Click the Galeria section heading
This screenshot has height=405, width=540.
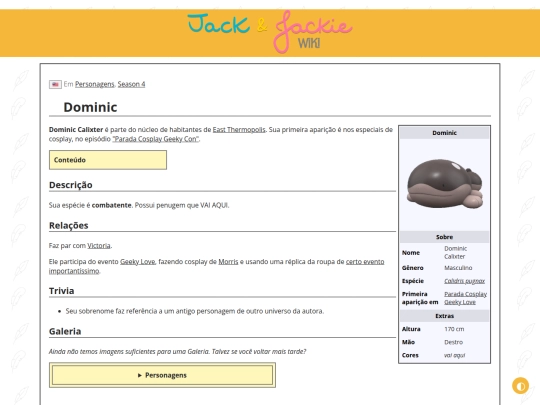click(65, 331)
